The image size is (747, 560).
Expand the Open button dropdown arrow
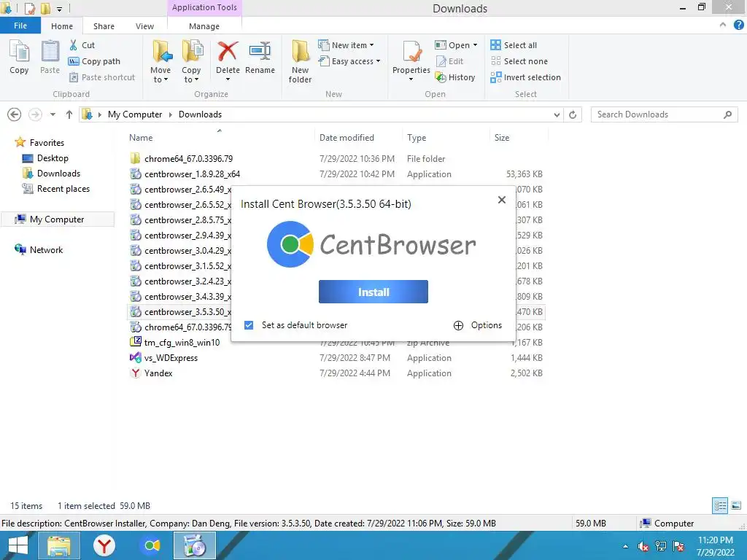click(475, 45)
